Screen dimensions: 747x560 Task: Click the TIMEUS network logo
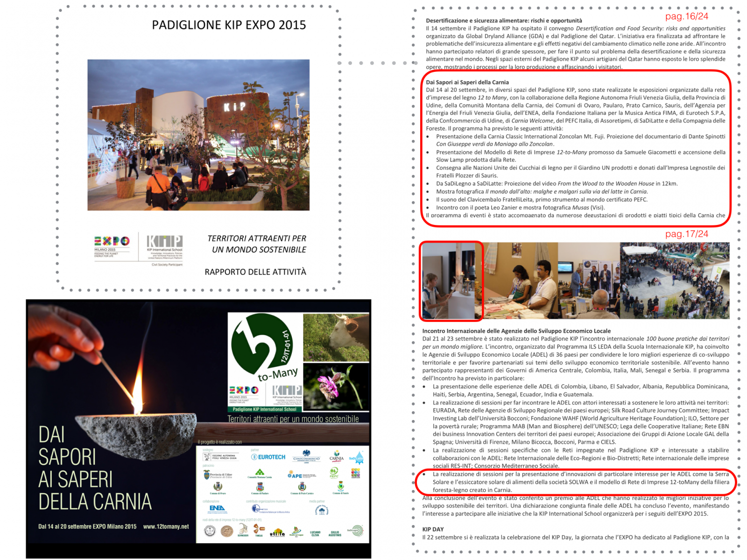point(259,531)
